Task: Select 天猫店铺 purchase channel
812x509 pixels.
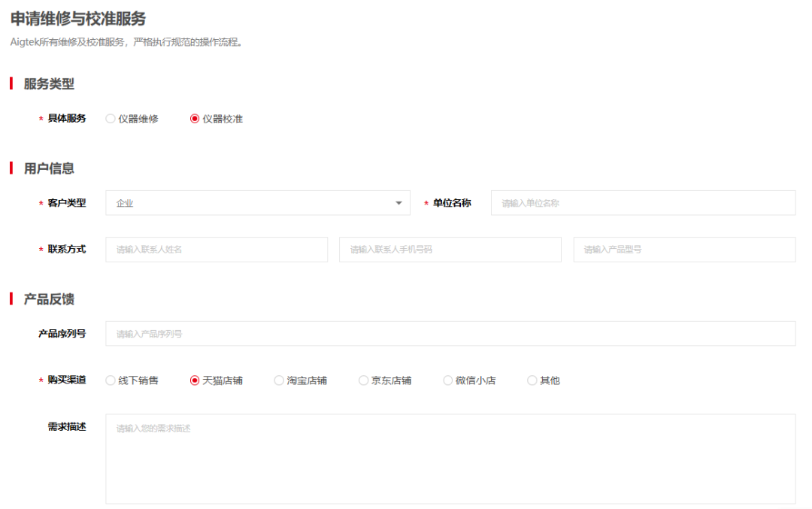Action: (194, 380)
